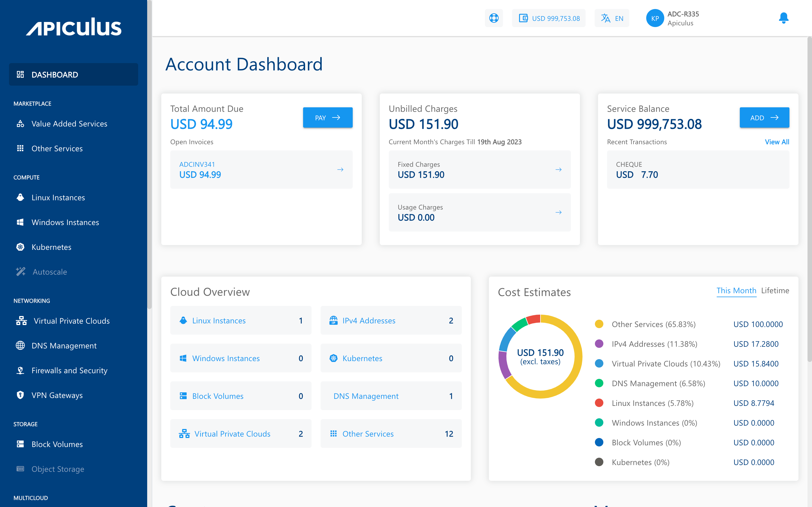Open the language selector showing EN

tap(611, 18)
